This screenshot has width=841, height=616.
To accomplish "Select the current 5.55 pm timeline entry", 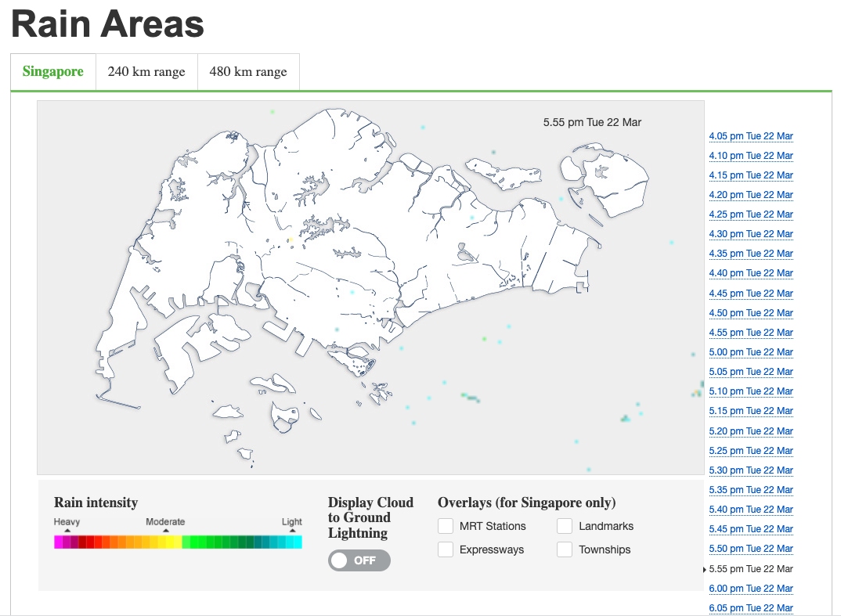I will click(x=750, y=569).
